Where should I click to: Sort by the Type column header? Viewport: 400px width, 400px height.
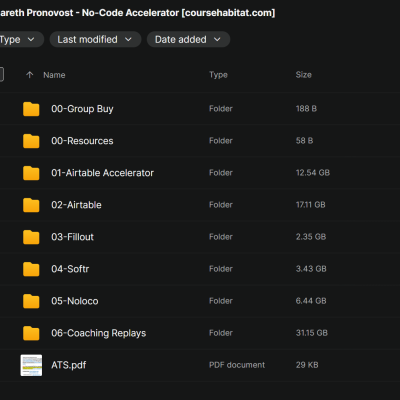(218, 75)
